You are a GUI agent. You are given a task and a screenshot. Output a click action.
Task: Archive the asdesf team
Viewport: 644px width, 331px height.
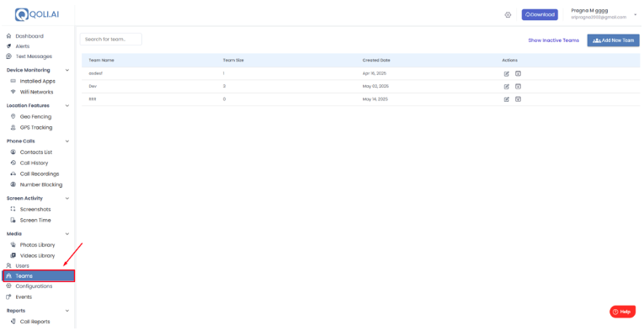[x=518, y=73]
